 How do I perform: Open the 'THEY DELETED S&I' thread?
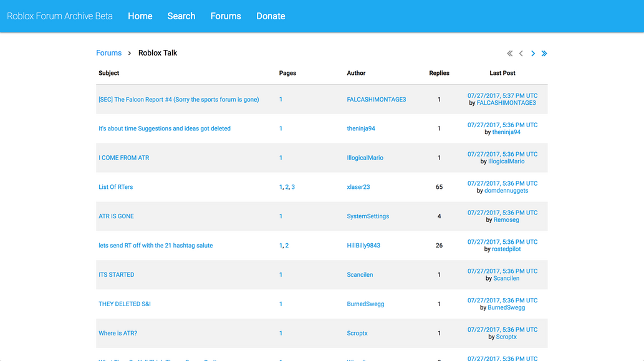[124, 304]
